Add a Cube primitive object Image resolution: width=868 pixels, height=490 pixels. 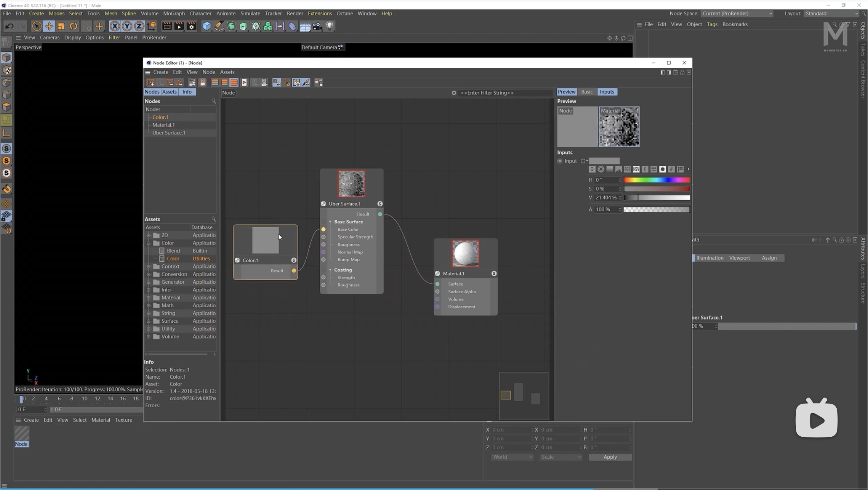click(207, 26)
